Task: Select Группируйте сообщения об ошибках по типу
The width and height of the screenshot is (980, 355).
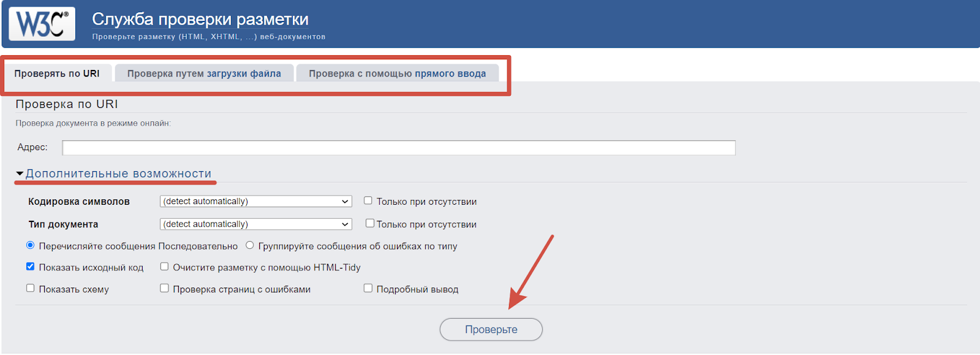Action: [250, 245]
